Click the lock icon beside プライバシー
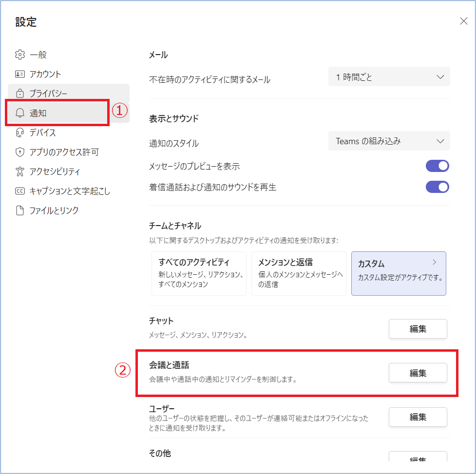Image resolution: width=476 pixels, height=474 pixels. pos(20,94)
